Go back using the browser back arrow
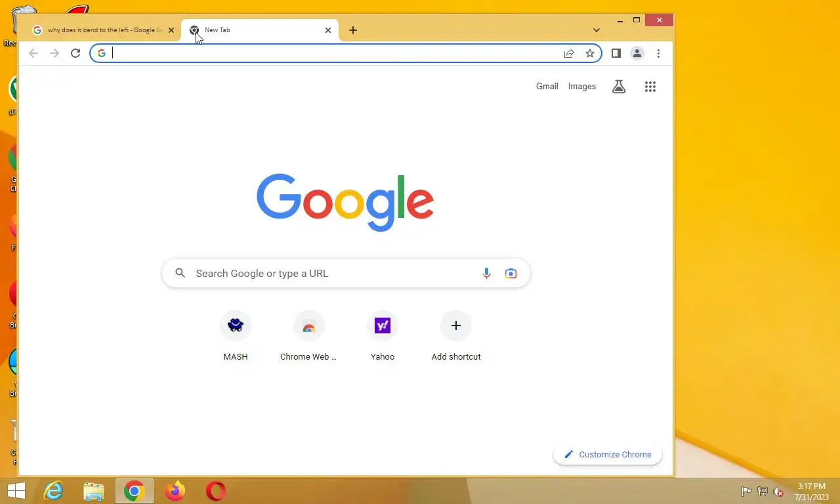Screen dimensions: 840x504 [x=33, y=53]
